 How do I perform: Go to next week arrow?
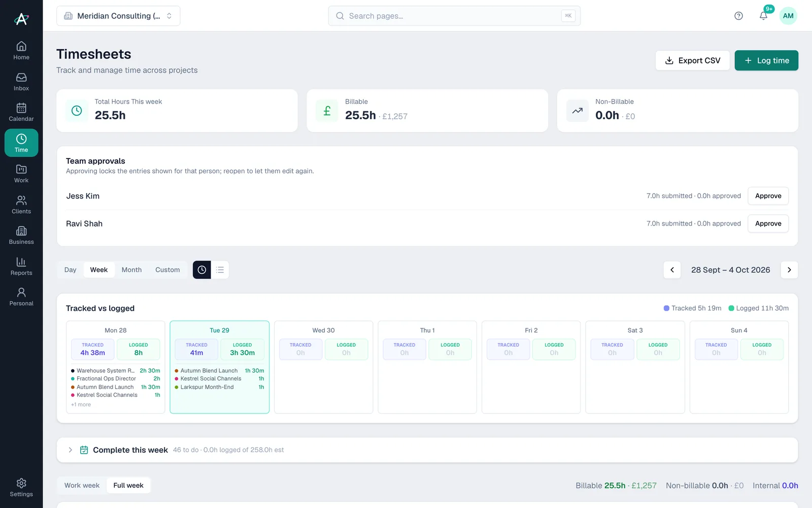(789, 270)
